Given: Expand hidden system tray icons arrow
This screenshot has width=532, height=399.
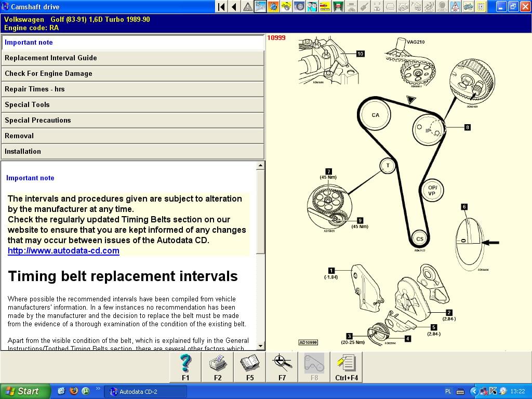Looking at the screenshot, I should [474, 392].
